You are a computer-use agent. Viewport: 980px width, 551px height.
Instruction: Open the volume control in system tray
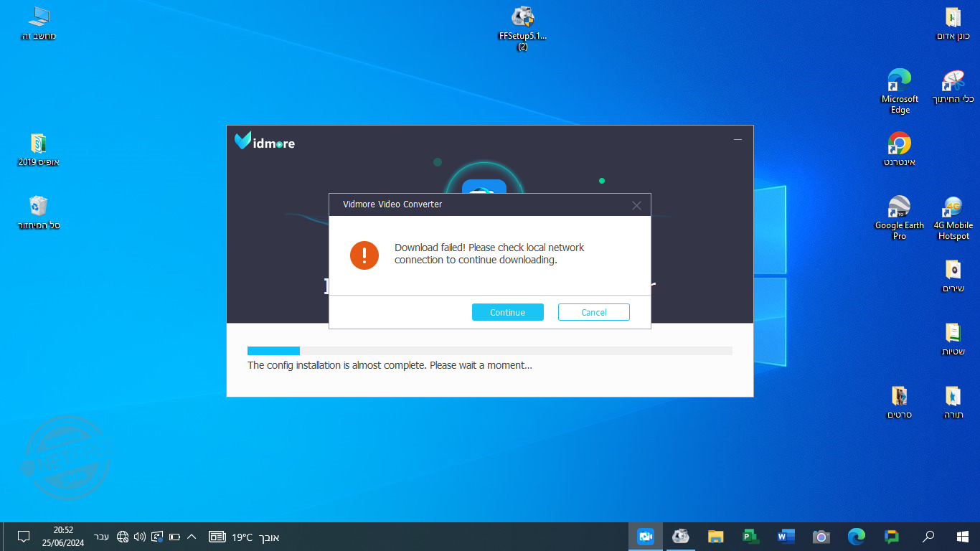140,537
